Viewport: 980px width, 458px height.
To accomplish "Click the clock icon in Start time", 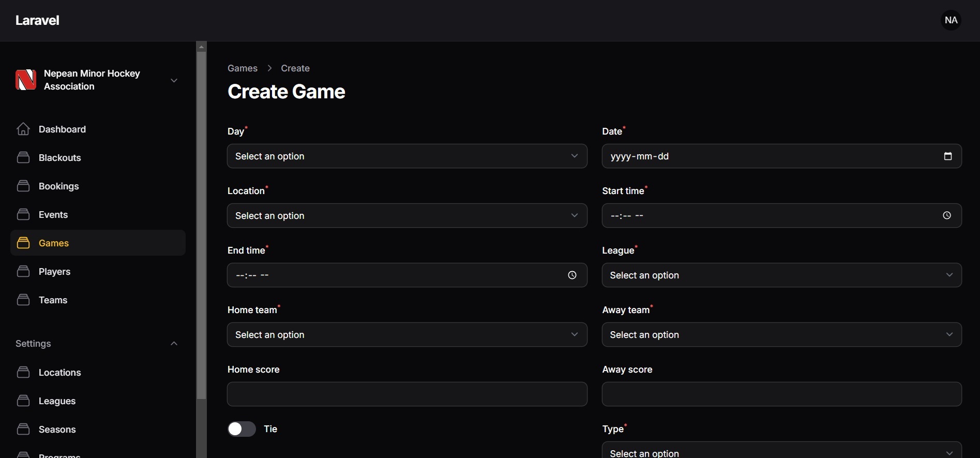I will point(946,216).
